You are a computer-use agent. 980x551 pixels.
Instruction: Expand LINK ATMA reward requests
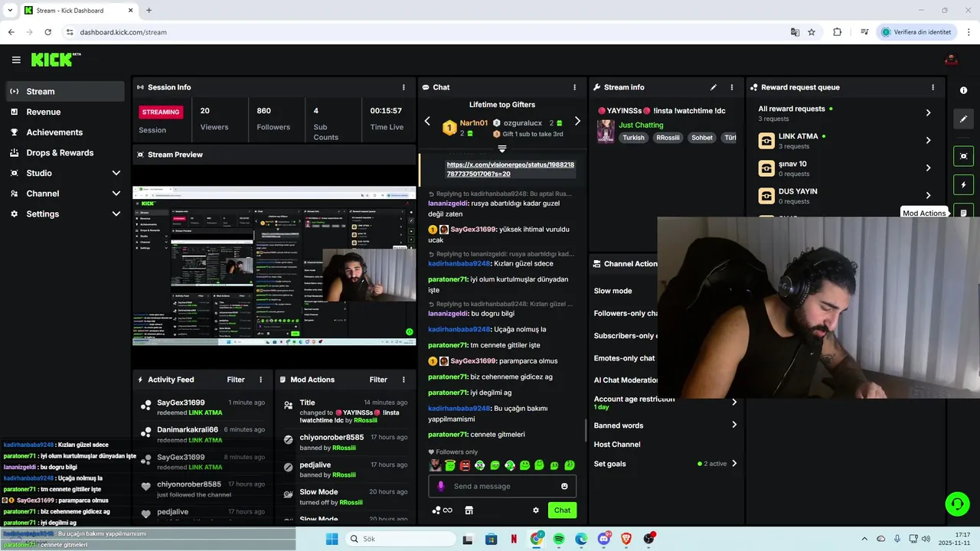click(928, 141)
